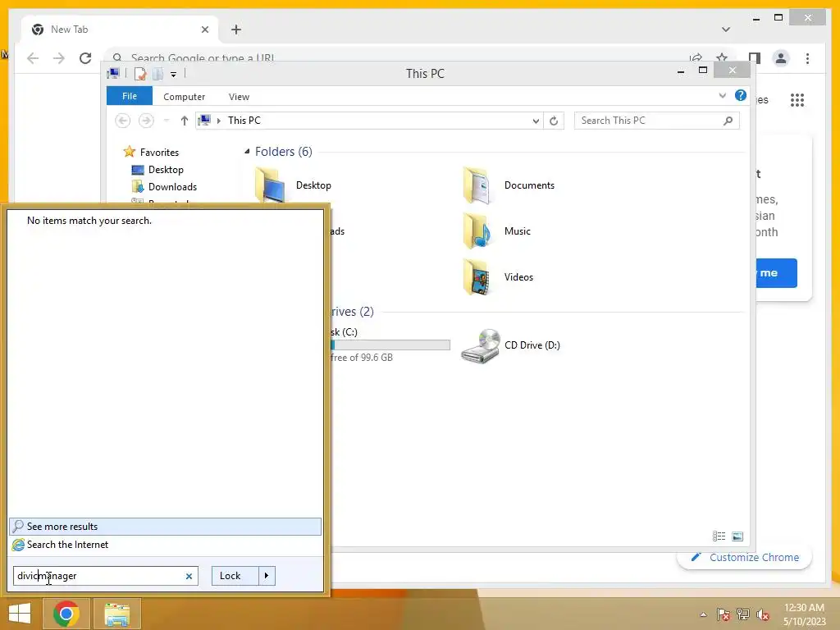The height and width of the screenshot is (630, 840).
Task: Open the Google apps grid
Action: [797, 100]
